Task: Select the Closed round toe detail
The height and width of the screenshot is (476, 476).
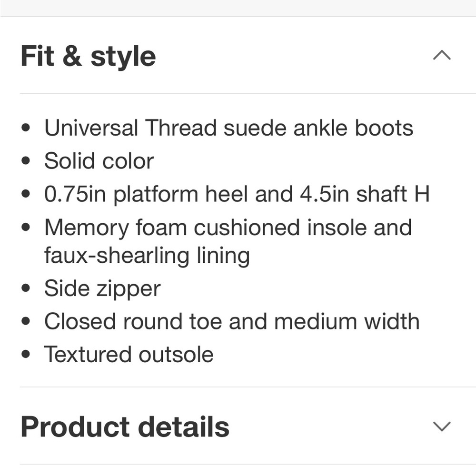Action: 231,321
